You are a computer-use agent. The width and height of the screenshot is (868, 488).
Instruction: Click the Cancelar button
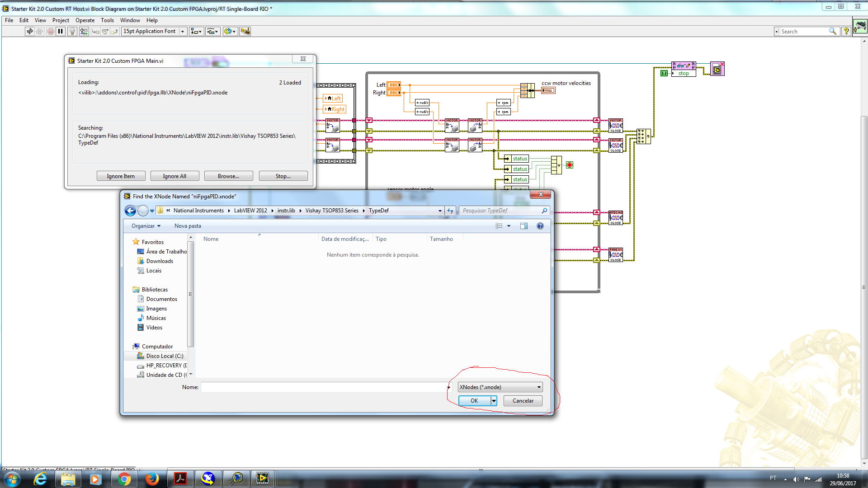point(523,401)
